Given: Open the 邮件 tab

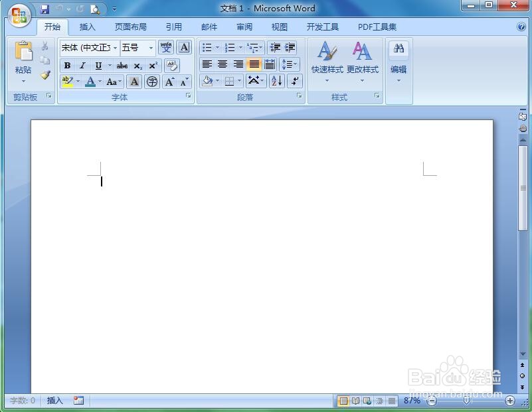Looking at the screenshot, I should click(x=209, y=27).
